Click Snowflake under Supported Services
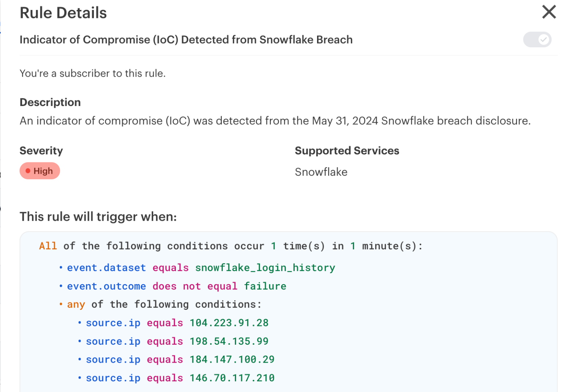Viewport: 563px width, 392px height. (x=321, y=172)
